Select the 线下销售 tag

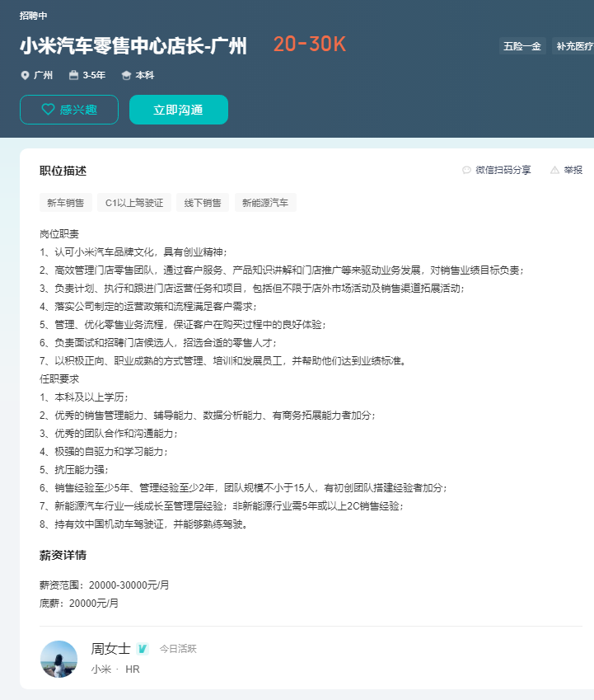[x=203, y=203]
